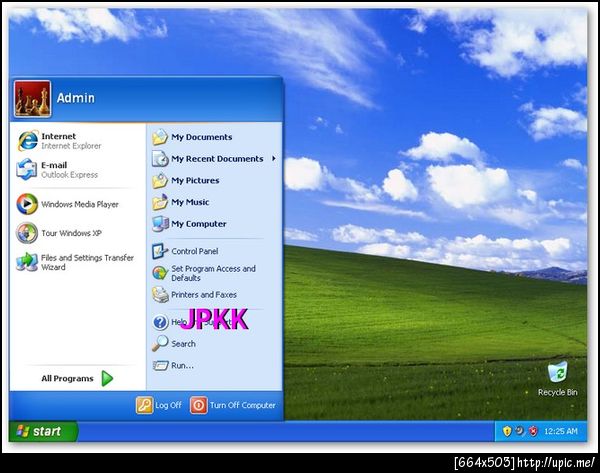This screenshot has width=600, height=473.
Task: Click the "Recycle Bin" desktop label
Action: [558, 392]
